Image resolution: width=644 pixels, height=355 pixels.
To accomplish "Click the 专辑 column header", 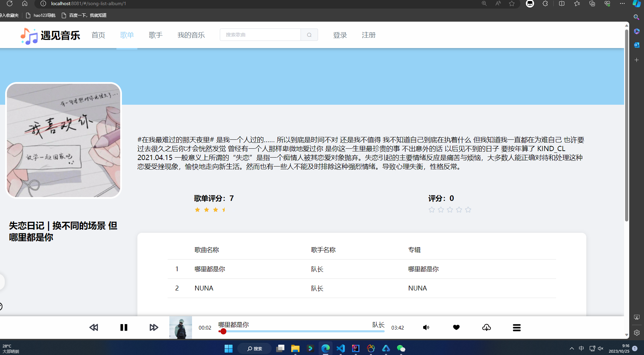I will pyautogui.click(x=414, y=250).
